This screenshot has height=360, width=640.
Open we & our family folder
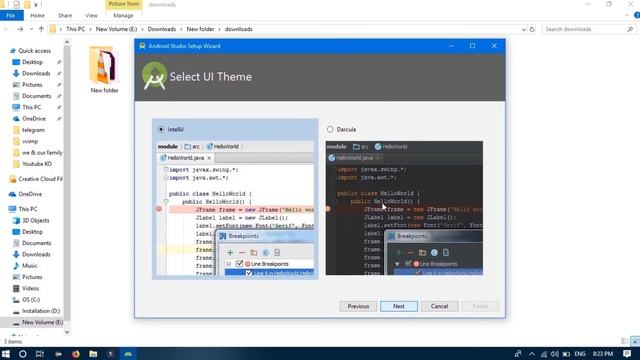pyautogui.click(x=42, y=153)
